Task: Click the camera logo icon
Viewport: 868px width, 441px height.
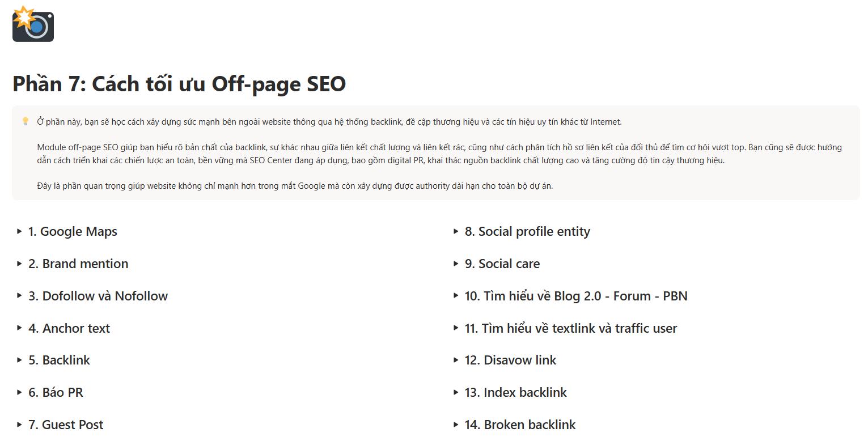Action: pyautogui.click(x=32, y=25)
